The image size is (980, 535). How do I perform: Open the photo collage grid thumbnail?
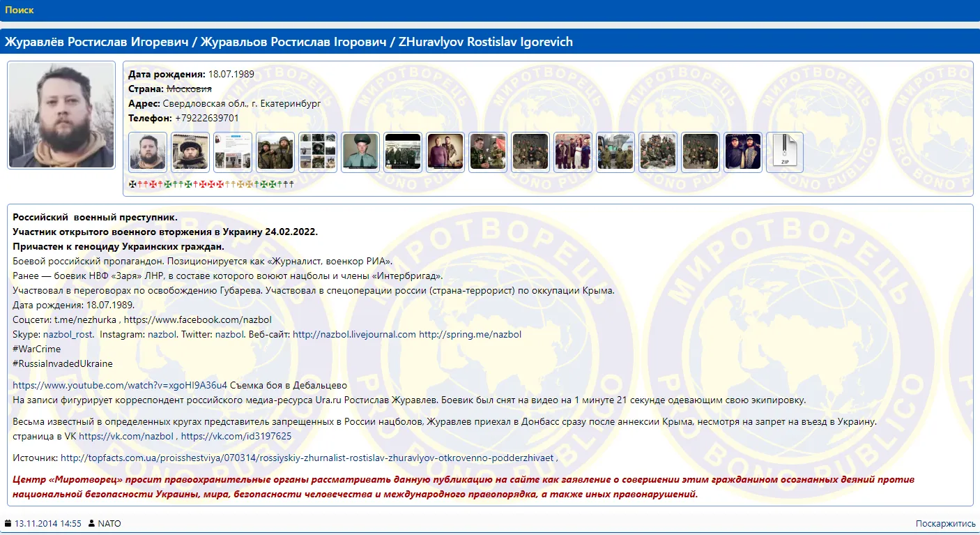pyautogui.click(x=318, y=152)
